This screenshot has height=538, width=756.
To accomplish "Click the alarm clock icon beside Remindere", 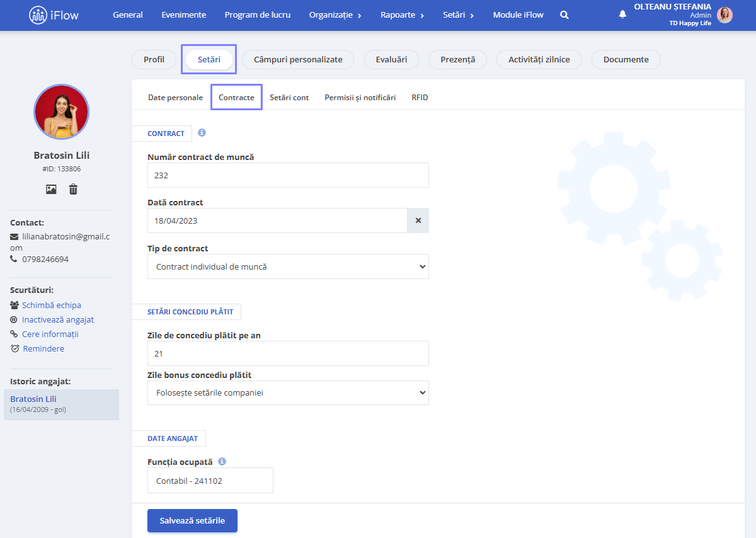I will (15, 348).
